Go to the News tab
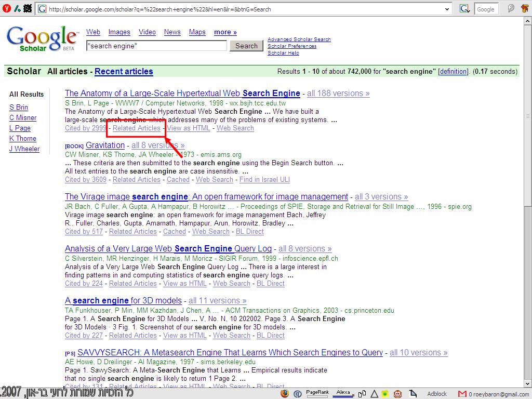Image resolution: width=532 pixels, height=399 pixels. [x=172, y=32]
